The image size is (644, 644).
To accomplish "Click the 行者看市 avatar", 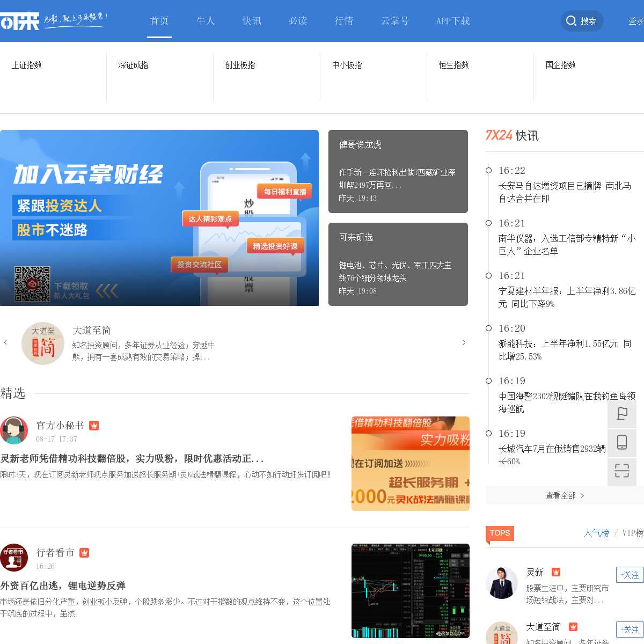I will 14,558.
